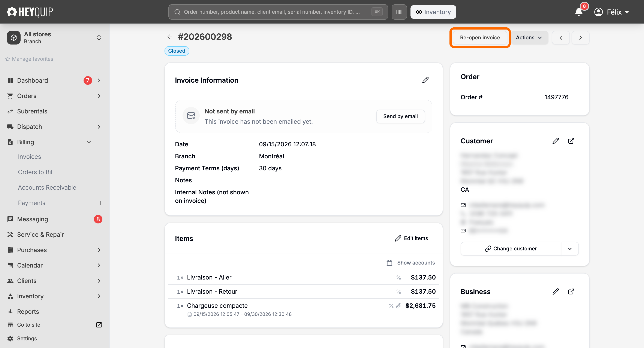Toggle the Inventory view button in header
This screenshot has width=644, height=348.
tap(433, 12)
